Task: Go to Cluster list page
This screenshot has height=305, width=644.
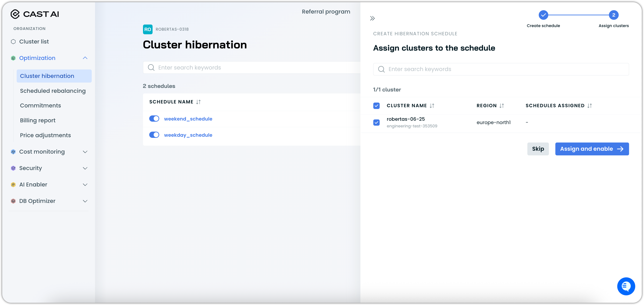Action: coord(34,42)
